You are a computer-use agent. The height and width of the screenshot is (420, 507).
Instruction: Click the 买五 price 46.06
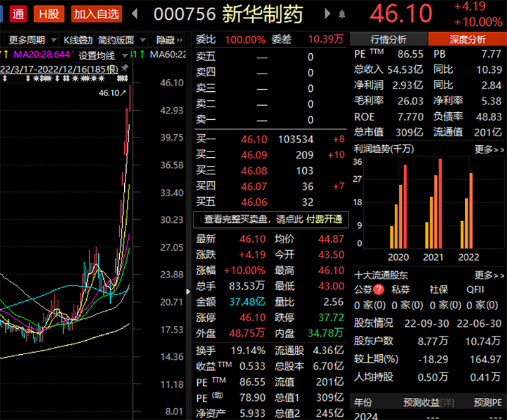254,203
